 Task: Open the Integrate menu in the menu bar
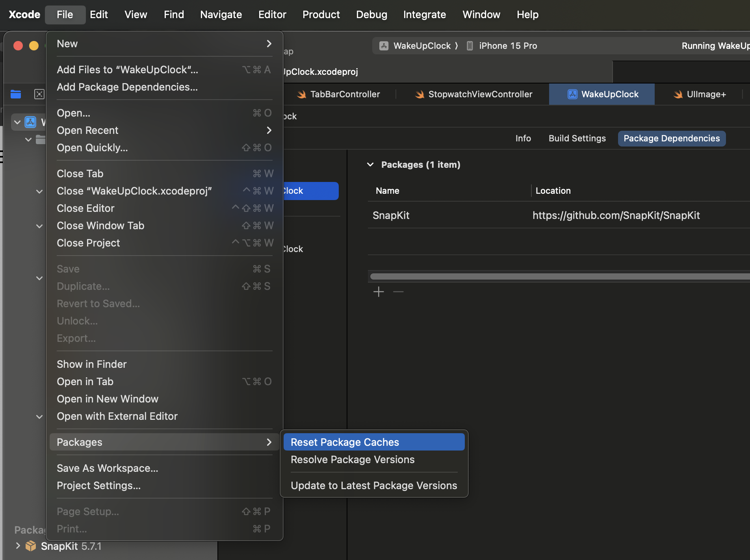425,15
